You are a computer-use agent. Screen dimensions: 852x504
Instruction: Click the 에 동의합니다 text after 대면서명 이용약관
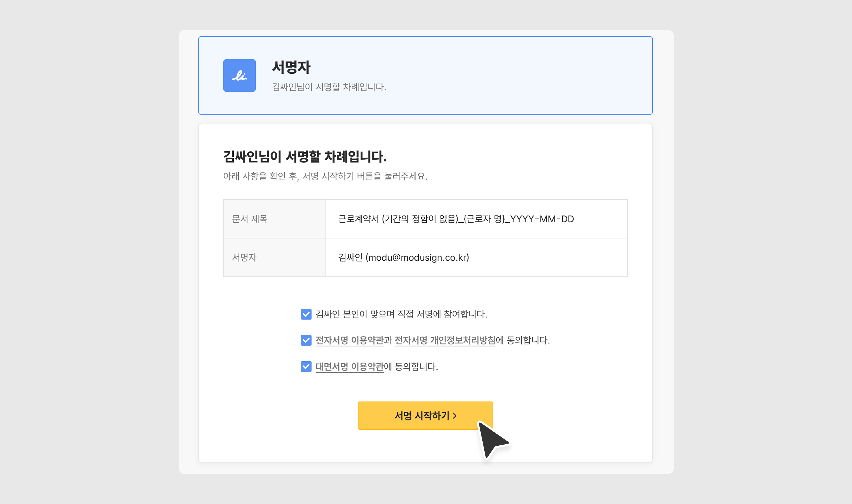pyautogui.click(x=411, y=366)
